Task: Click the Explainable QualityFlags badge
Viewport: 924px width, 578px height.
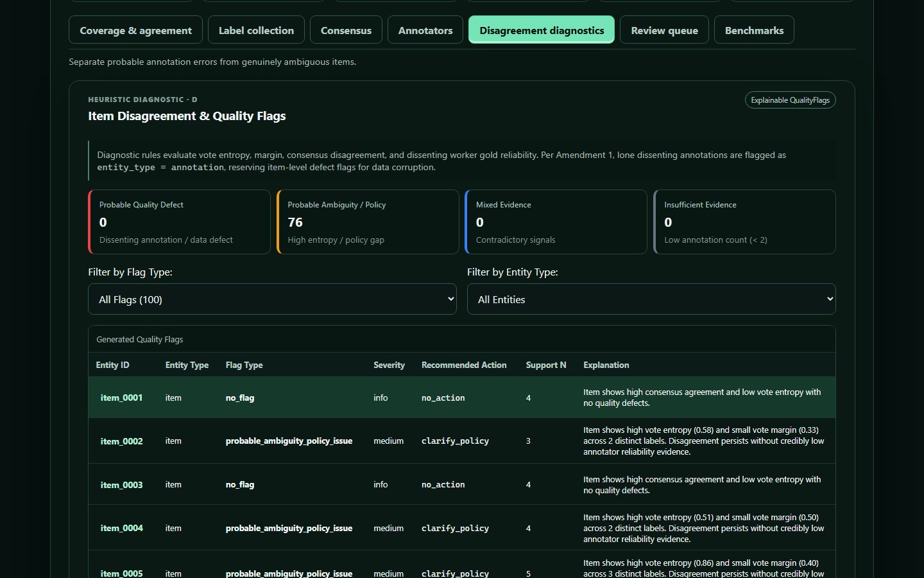Action: pos(790,100)
